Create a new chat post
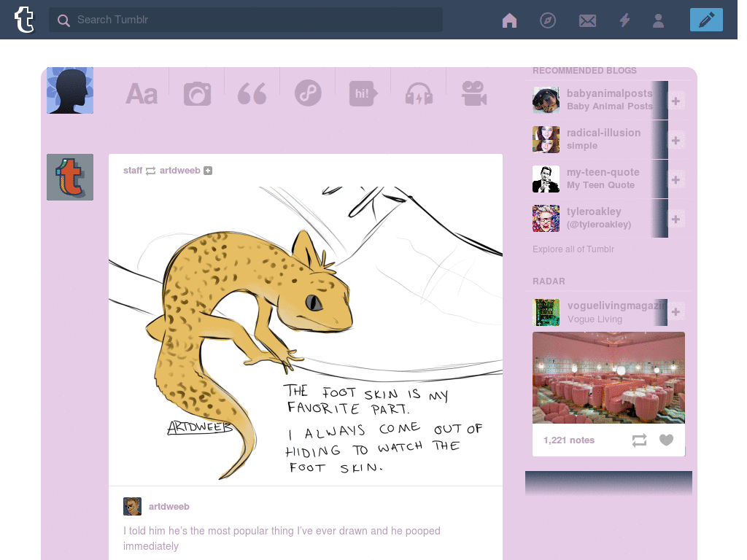Viewport: 747px width, 560px height. coord(363,93)
